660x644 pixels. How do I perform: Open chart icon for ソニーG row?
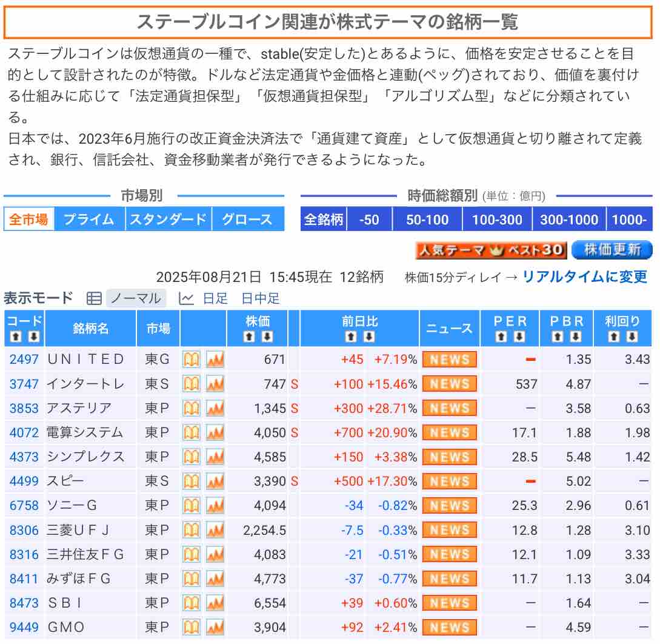coord(215,505)
